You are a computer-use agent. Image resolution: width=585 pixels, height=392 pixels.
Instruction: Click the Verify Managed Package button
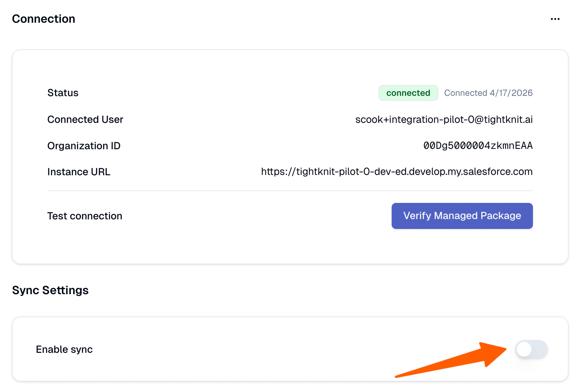pos(462,216)
